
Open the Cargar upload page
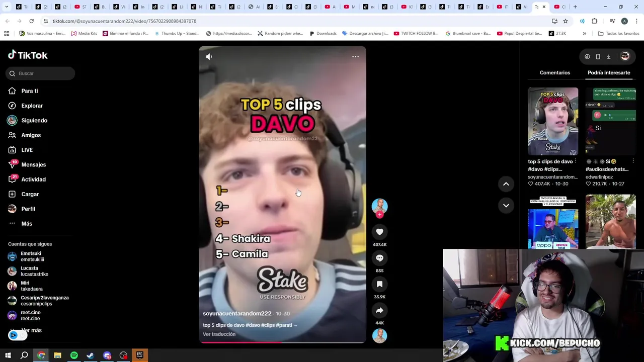(x=30, y=194)
